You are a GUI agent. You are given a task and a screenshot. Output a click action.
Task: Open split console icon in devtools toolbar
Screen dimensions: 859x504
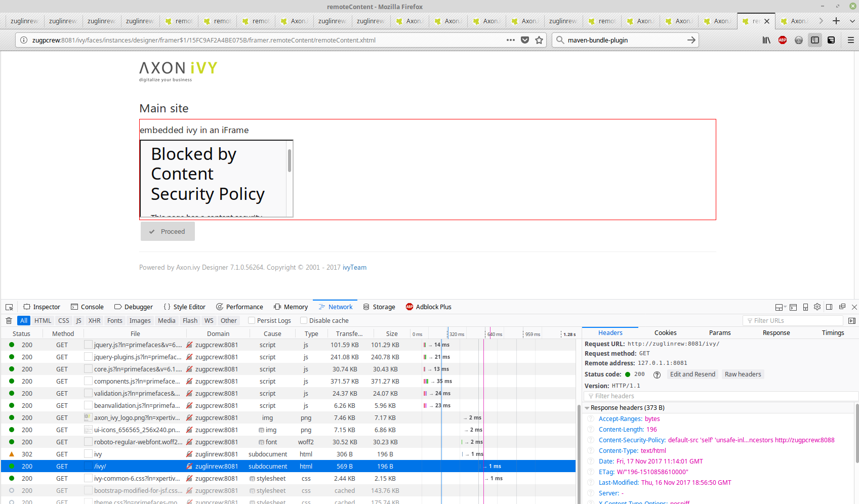[793, 307]
